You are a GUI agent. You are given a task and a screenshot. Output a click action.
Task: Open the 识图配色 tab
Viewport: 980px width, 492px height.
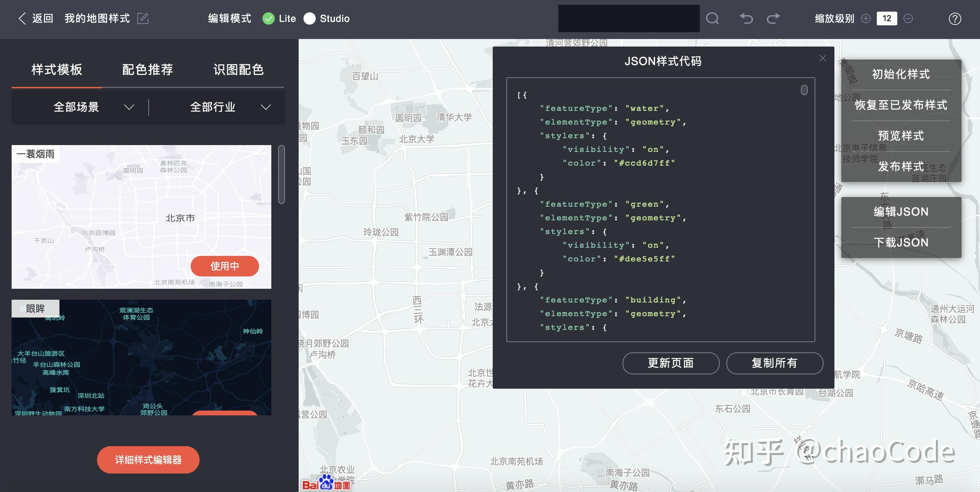239,70
